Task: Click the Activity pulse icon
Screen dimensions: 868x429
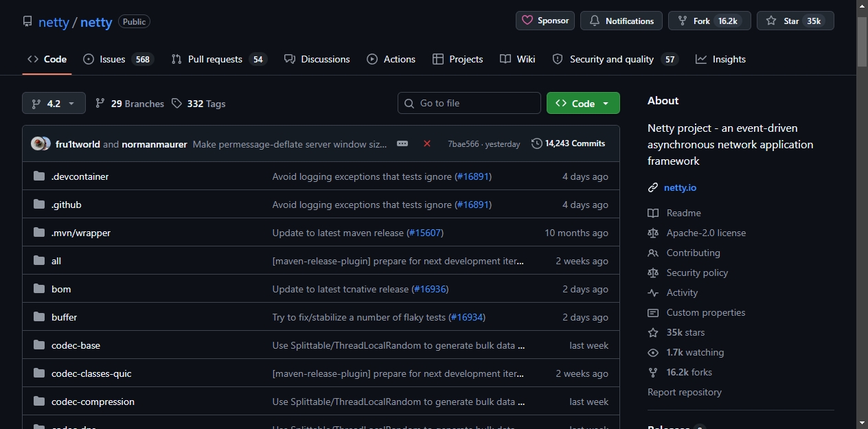Action: [653, 292]
